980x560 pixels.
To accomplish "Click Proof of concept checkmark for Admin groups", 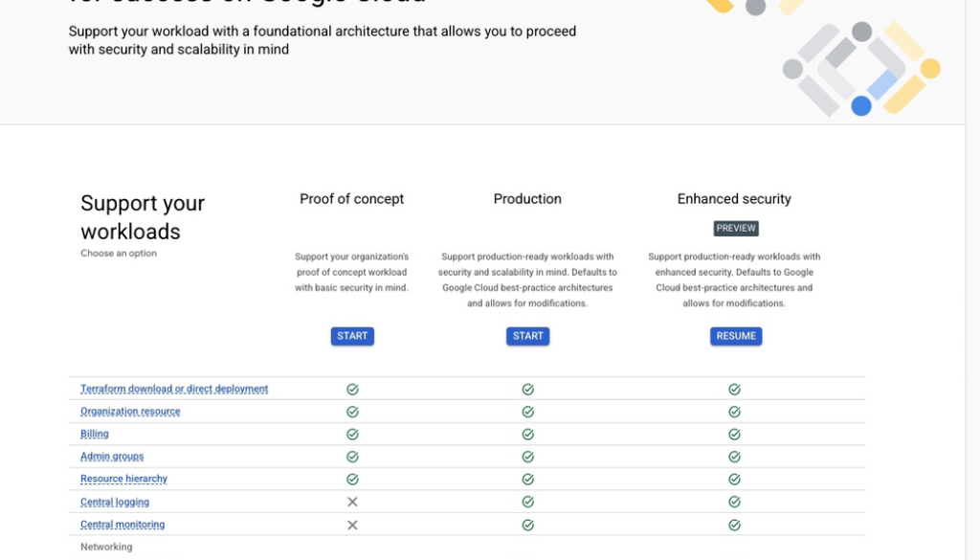I will [352, 457].
